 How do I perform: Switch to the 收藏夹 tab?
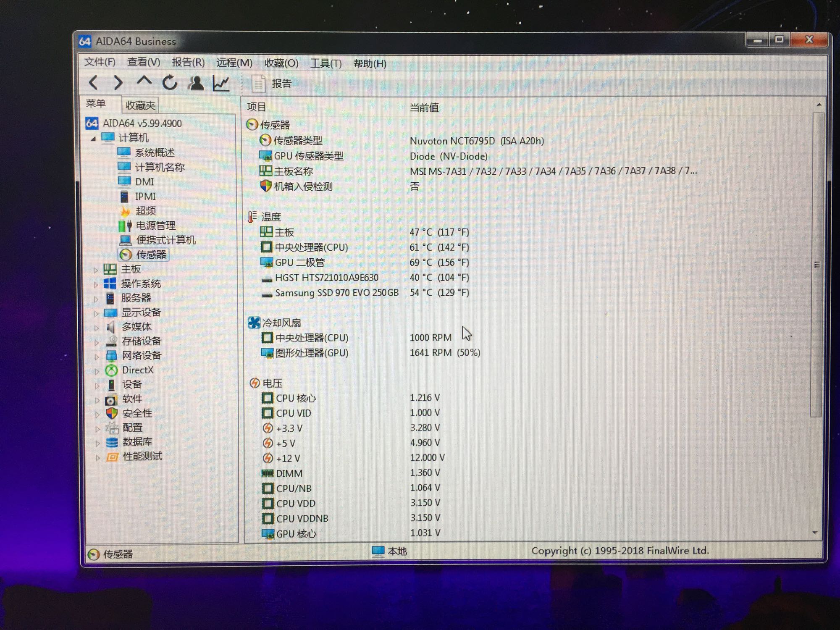coord(140,105)
